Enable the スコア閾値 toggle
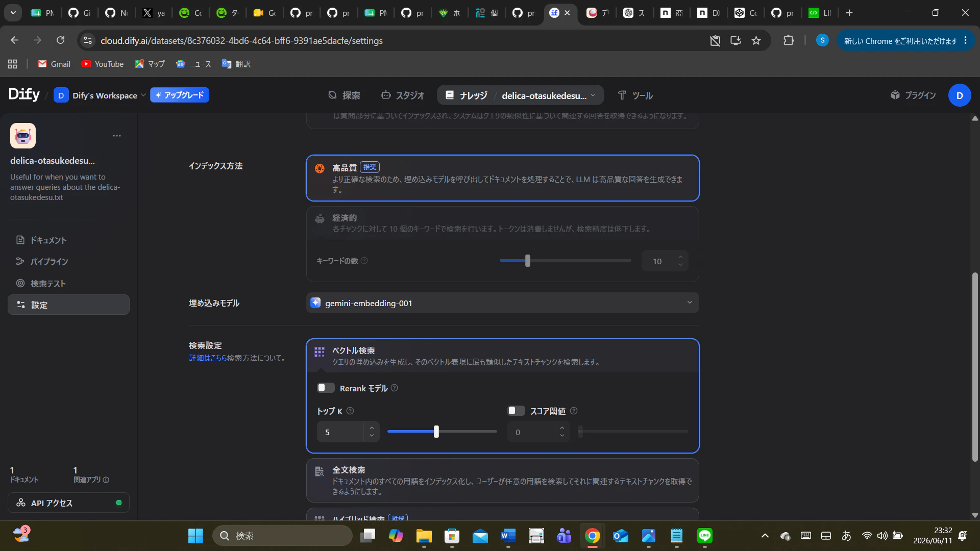The width and height of the screenshot is (980, 551). [x=516, y=411]
